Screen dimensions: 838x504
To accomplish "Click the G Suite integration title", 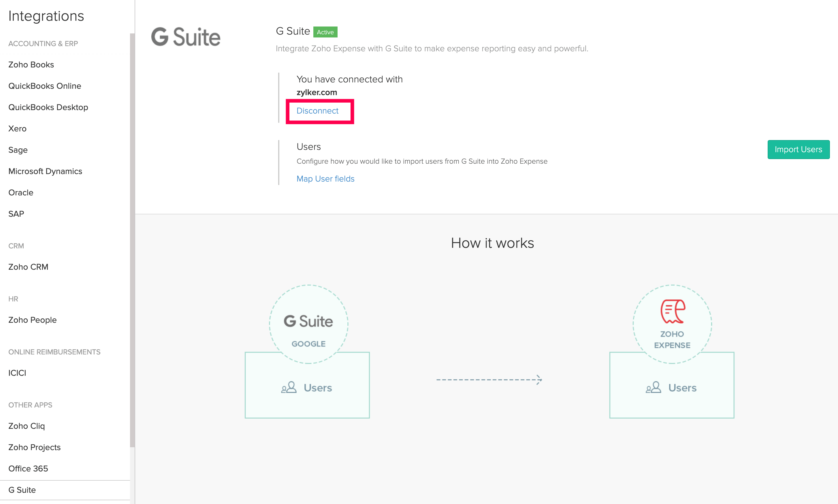I will tap(293, 31).
